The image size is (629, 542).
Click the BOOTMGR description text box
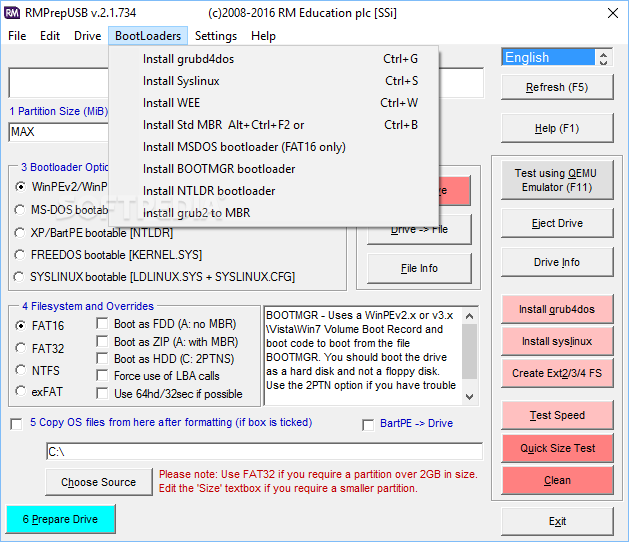tap(363, 356)
